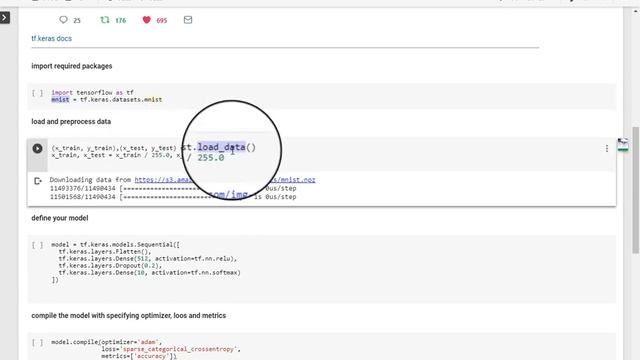Click the retweet icon showing 176

105,20
